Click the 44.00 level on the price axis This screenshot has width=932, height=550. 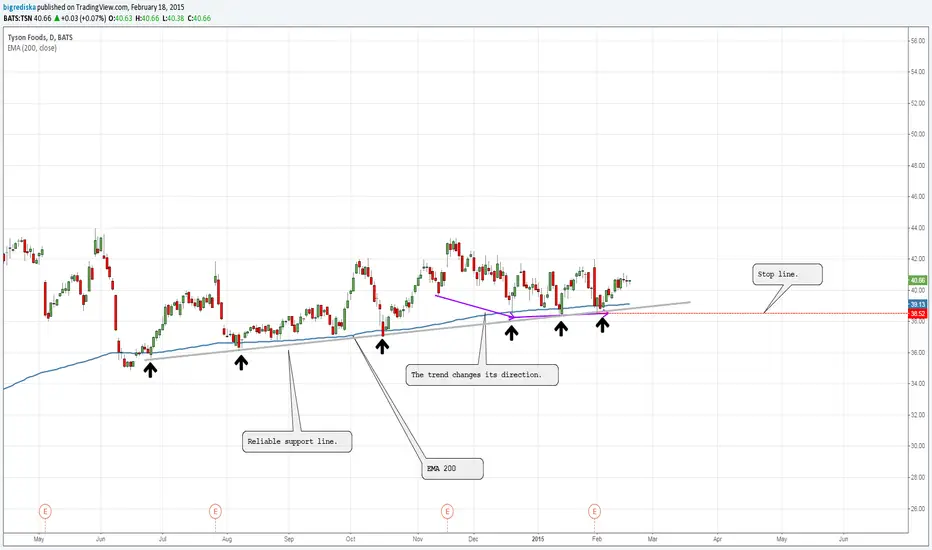click(x=917, y=228)
